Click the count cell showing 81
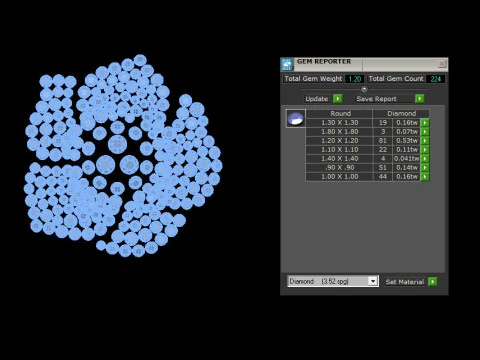Screen dimensions: 480x360 click(383, 141)
